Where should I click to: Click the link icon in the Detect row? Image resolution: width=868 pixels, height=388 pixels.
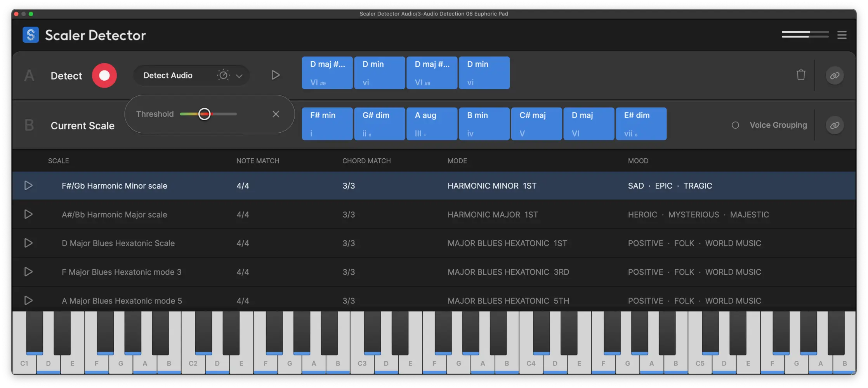[x=835, y=75]
